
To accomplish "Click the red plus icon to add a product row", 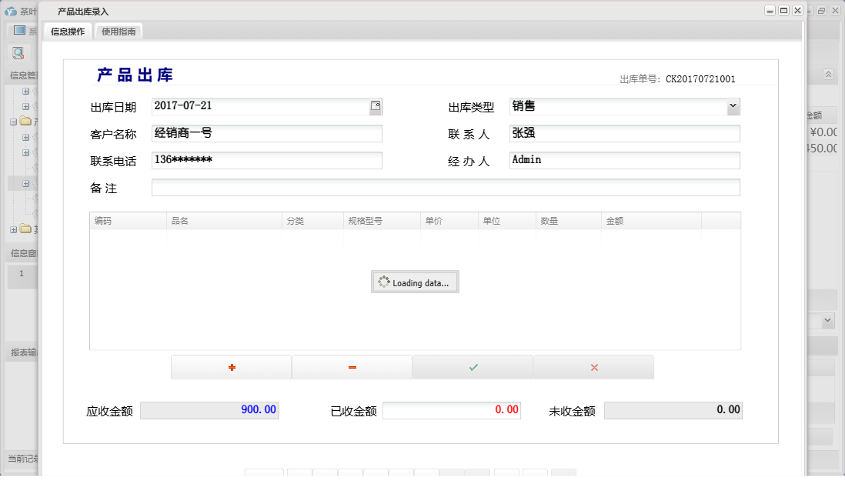I will coord(231,367).
